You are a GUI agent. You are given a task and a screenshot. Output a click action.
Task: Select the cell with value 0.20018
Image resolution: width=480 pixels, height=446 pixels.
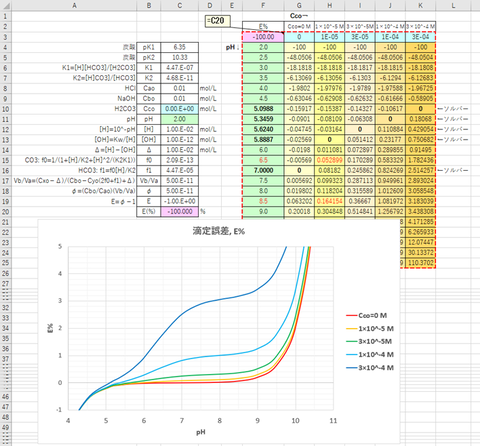(x=299, y=212)
